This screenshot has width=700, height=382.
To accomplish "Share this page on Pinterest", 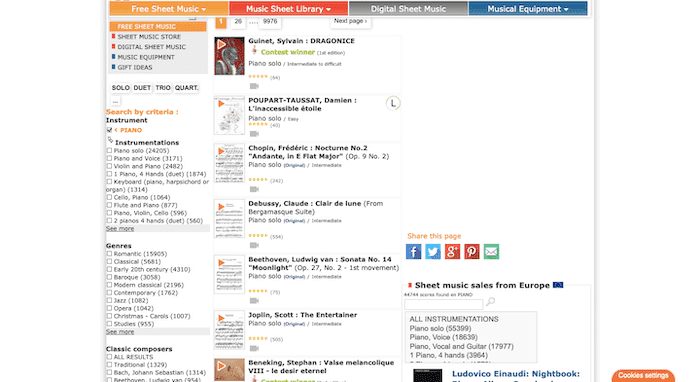I will [472, 252].
